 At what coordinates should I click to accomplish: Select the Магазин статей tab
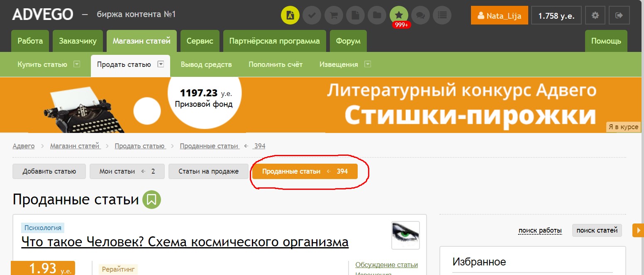[x=141, y=41]
